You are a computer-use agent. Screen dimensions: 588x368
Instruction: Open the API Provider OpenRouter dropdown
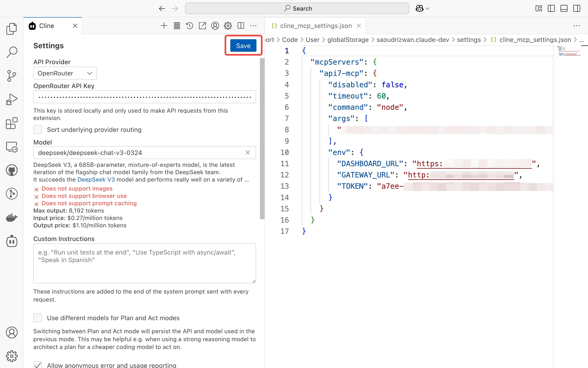pyautogui.click(x=65, y=73)
